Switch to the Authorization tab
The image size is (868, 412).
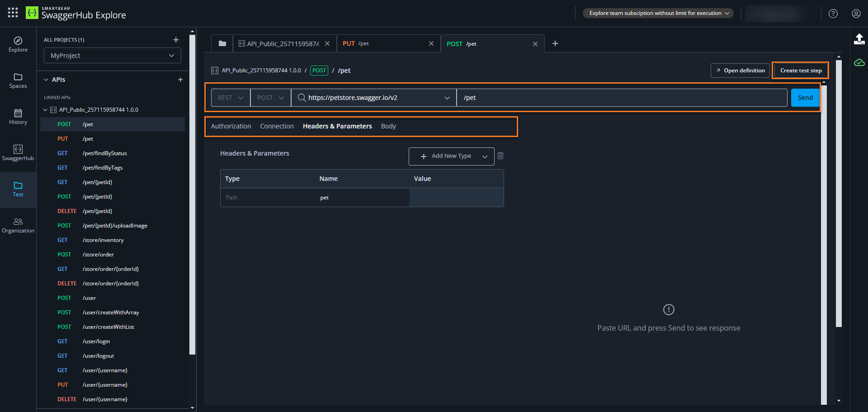point(231,126)
